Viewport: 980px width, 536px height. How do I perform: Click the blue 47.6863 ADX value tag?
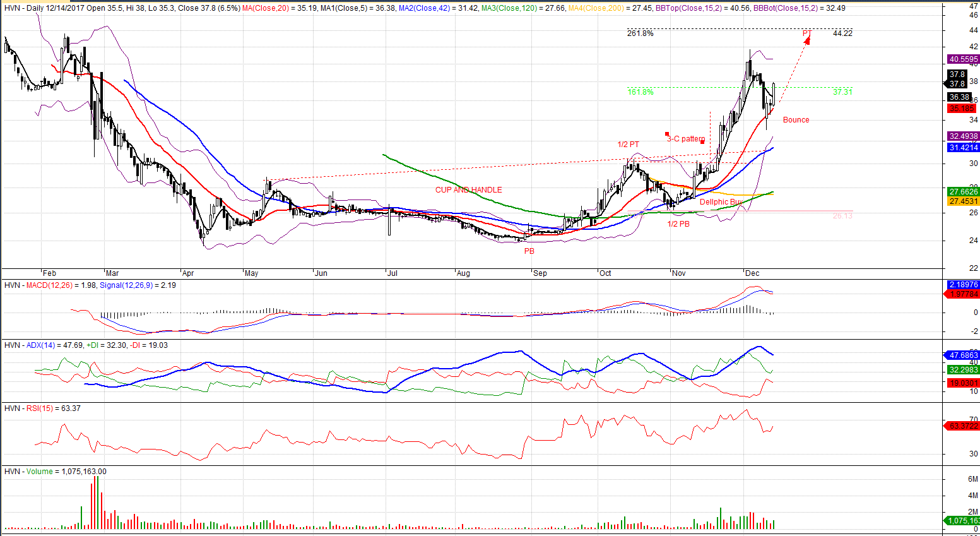click(x=963, y=355)
